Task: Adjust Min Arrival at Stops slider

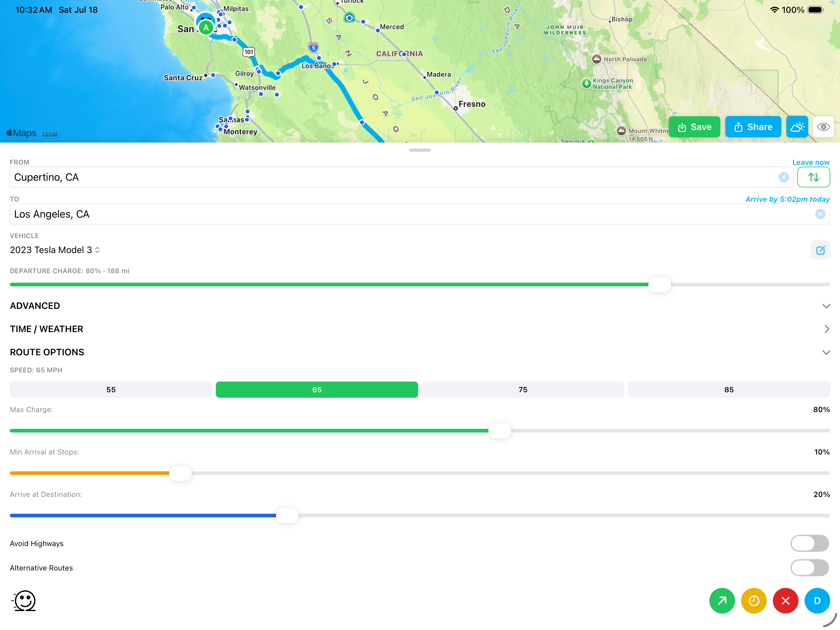Action: click(180, 473)
